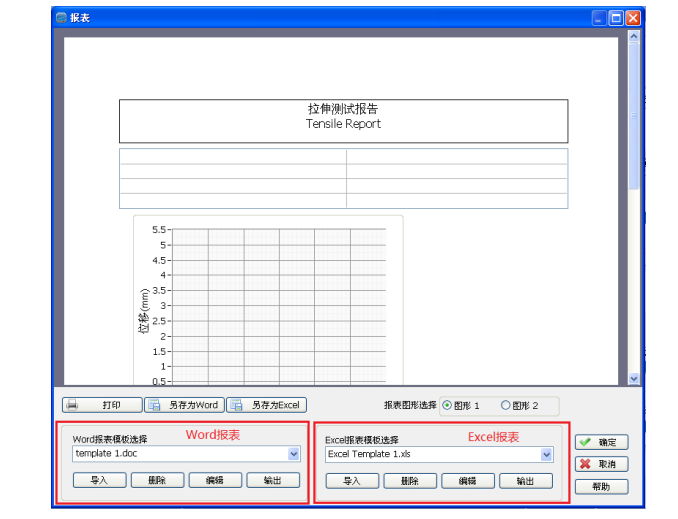Click 导入 under Word报表 template section
This screenshot has width=678, height=519.
click(99, 480)
